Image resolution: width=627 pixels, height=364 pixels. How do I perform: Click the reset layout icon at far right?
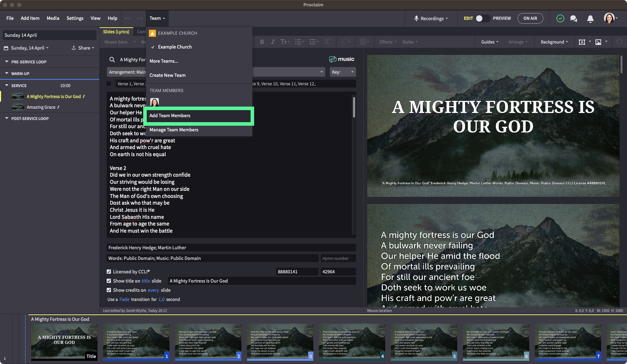[x=619, y=42]
